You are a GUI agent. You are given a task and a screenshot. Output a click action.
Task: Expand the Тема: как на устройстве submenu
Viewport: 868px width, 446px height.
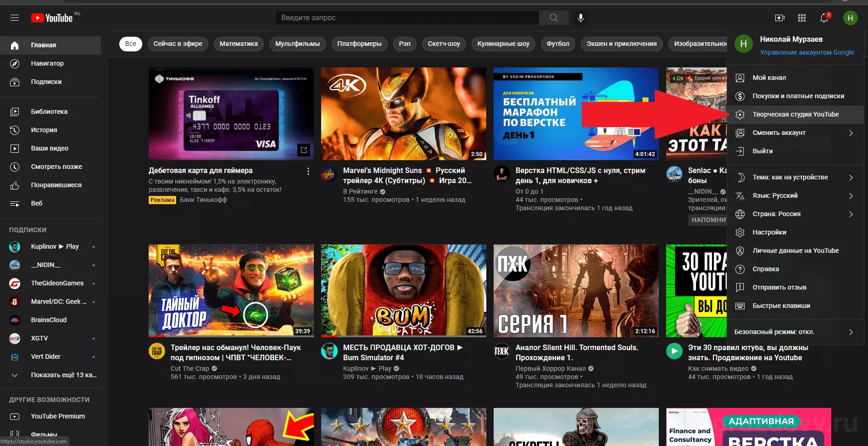(796, 177)
